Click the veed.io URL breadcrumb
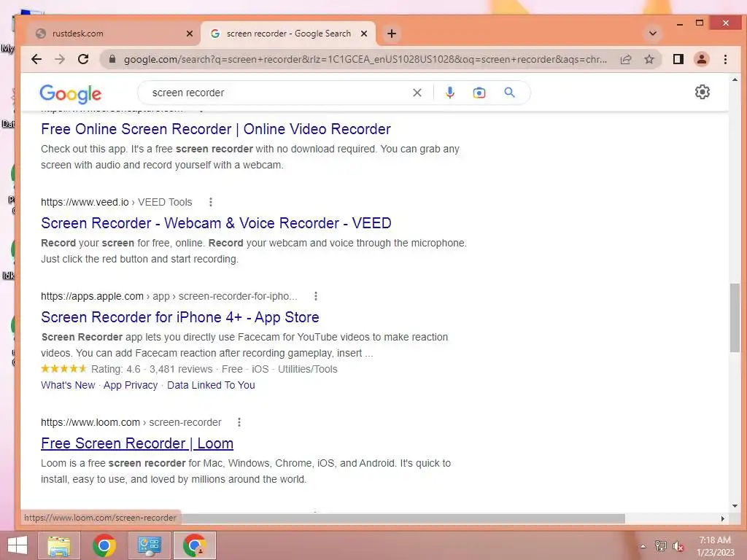The width and height of the screenshot is (747, 560). (116, 202)
